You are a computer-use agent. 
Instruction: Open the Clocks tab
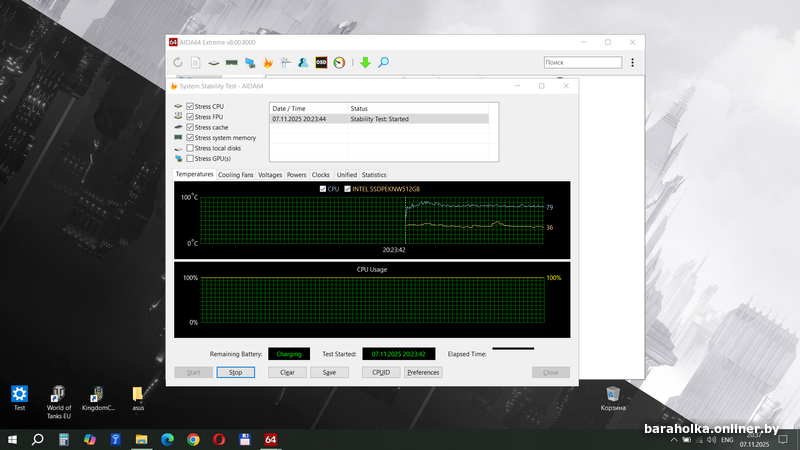[x=321, y=175]
